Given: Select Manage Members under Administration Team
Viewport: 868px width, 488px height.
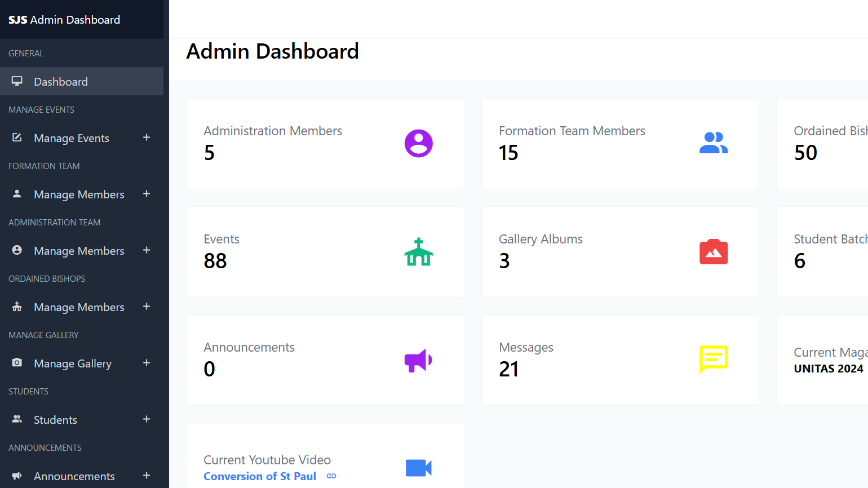Looking at the screenshot, I should [x=82, y=250].
